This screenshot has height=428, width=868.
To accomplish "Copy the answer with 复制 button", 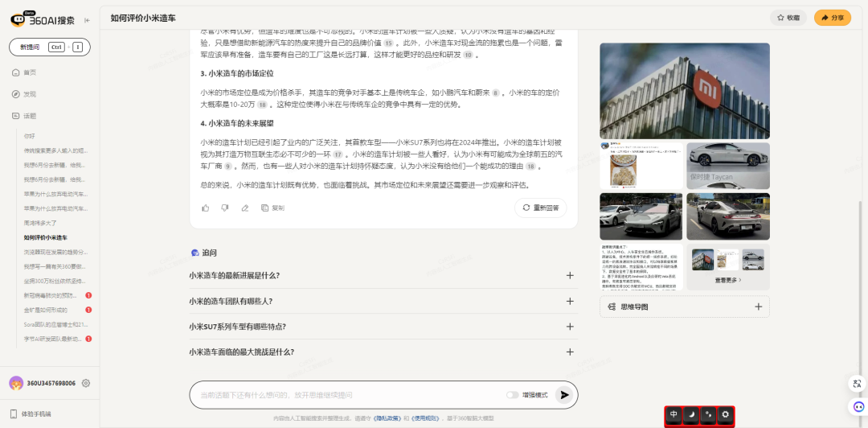I will (x=273, y=208).
